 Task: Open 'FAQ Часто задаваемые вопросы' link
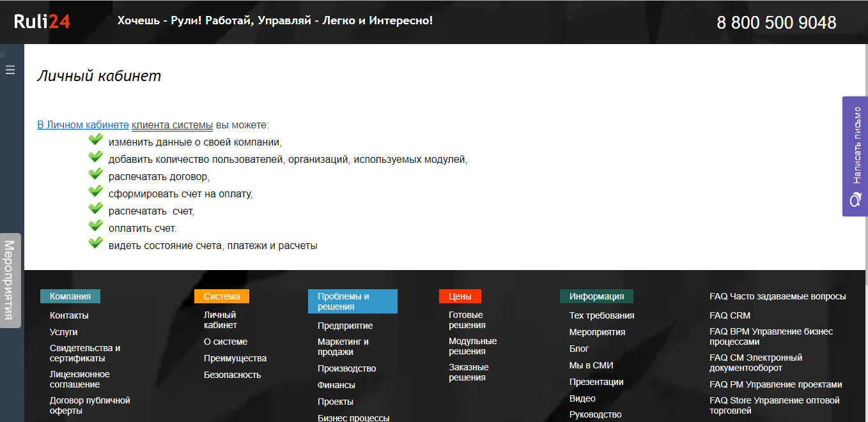click(778, 296)
